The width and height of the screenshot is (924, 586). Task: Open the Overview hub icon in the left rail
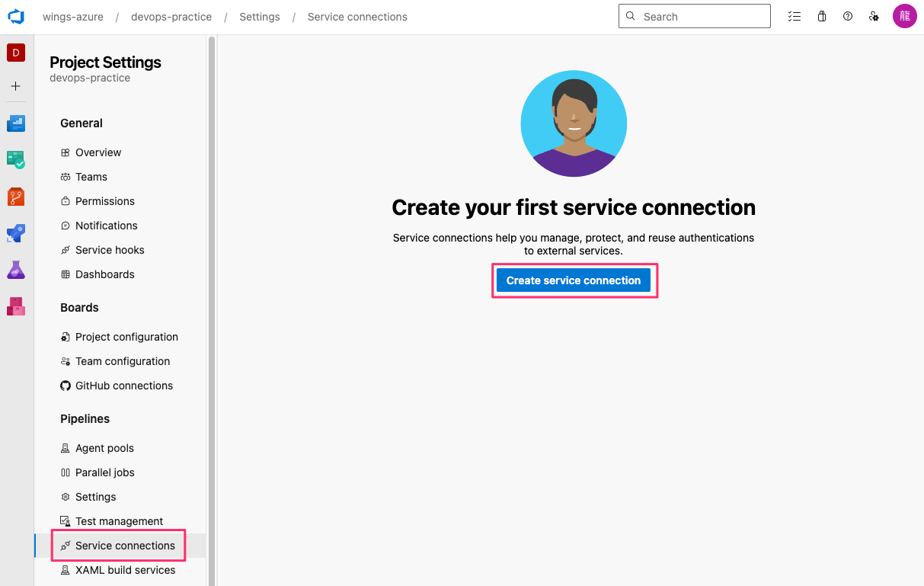[16, 123]
